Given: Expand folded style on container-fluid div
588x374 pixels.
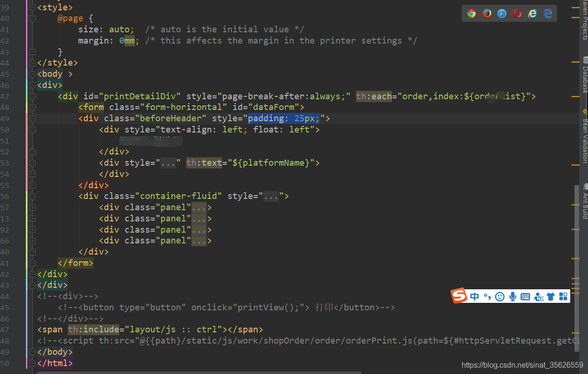Looking at the screenshot, I should pyautogui.click(x=271, y=196).
